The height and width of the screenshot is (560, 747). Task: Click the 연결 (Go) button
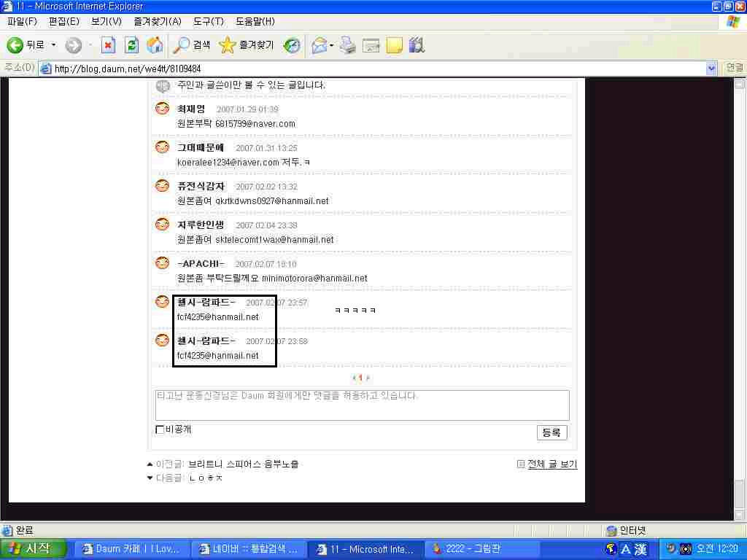(x=734, y=68)
